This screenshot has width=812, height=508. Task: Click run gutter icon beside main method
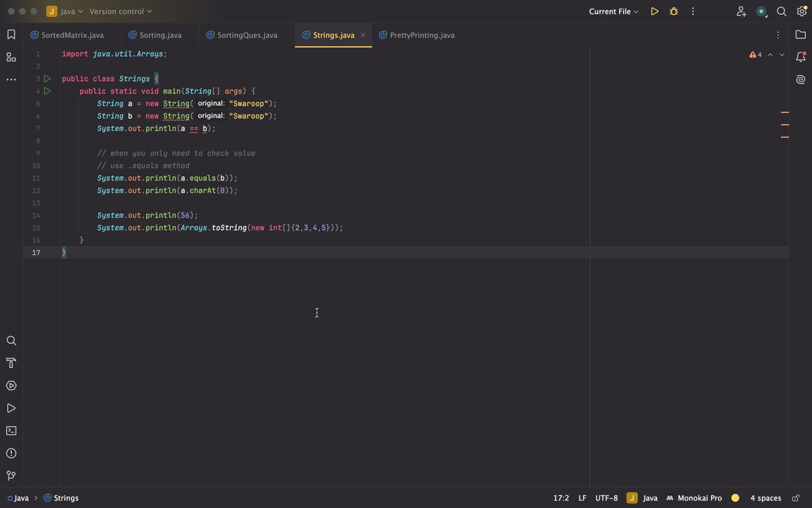[47, 91]
